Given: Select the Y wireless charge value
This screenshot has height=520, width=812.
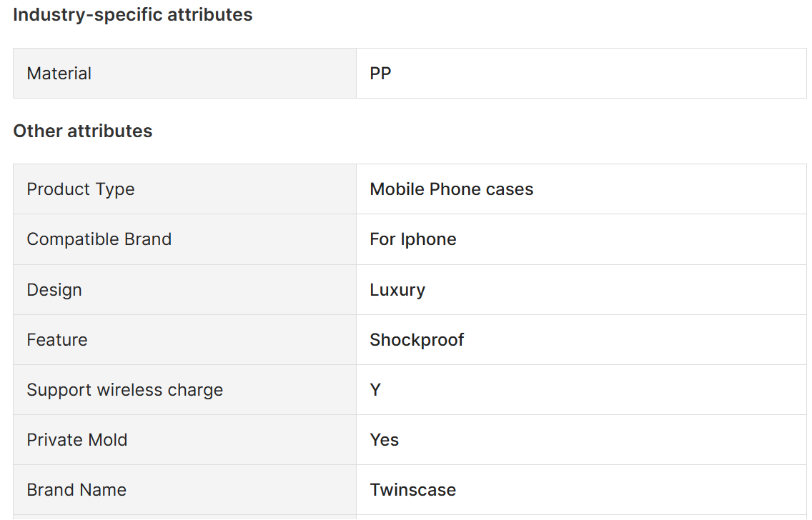Looking at the screenshot, I should coord(375,390).
